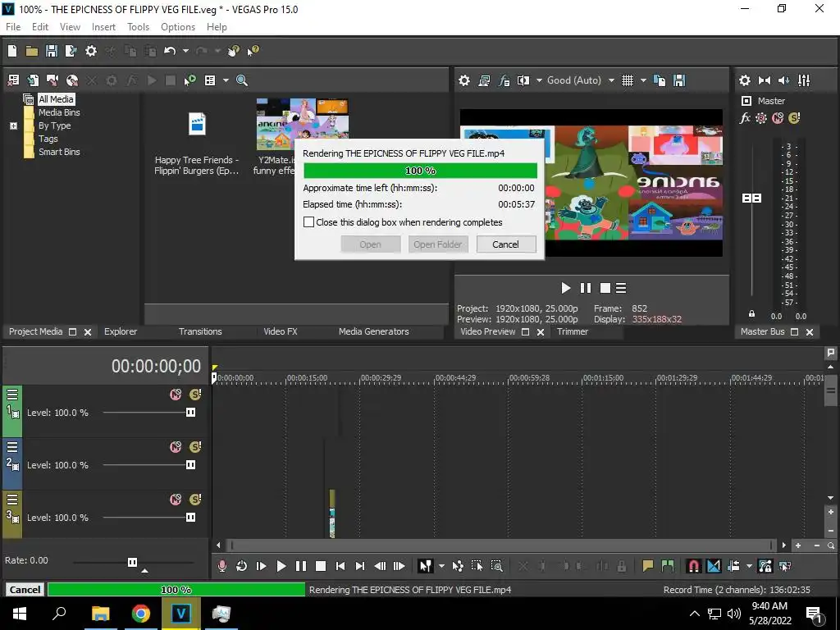Save the project with the floppy disk icon

(x=52, y=51)
